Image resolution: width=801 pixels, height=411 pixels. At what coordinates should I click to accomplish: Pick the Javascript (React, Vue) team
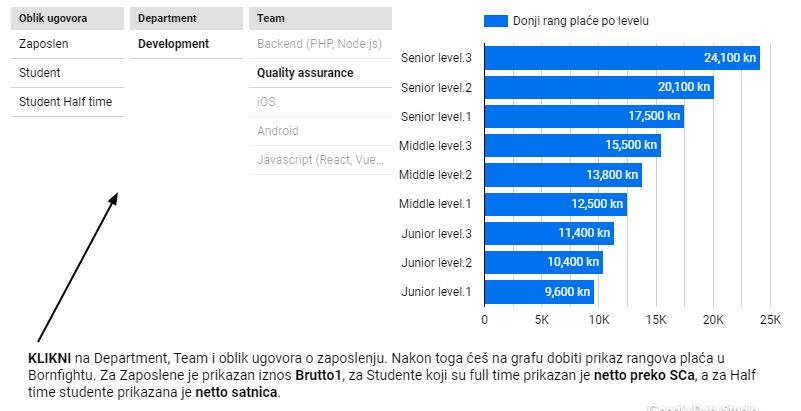[320, 160]
